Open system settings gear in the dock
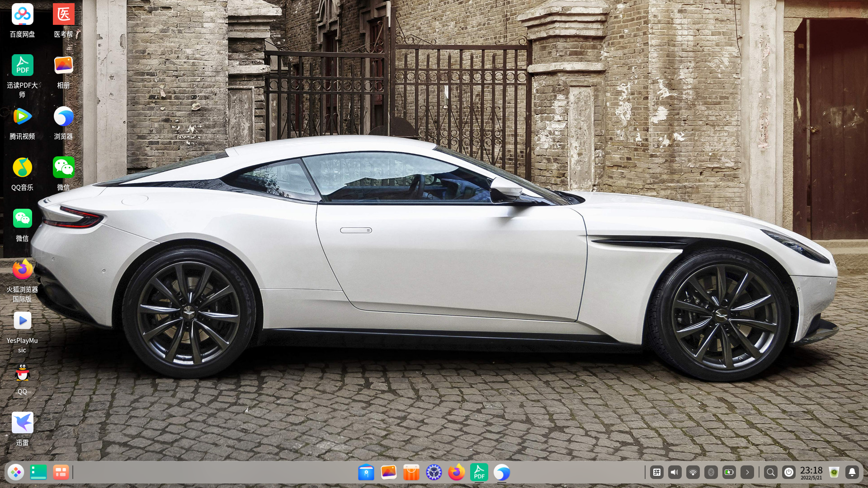The width and height of the screenshot is (868, 488). point(434,473)
